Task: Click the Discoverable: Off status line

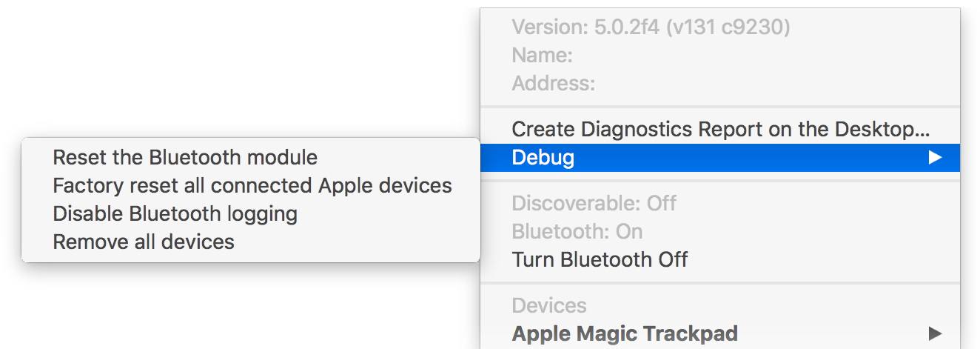Action: [594, 203]
